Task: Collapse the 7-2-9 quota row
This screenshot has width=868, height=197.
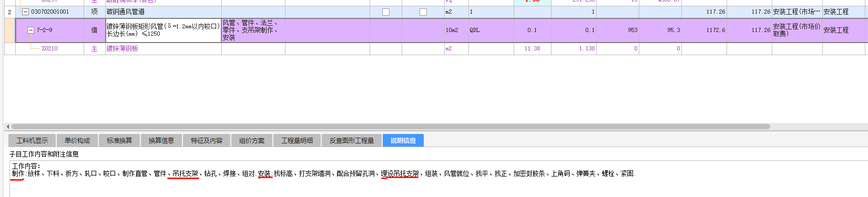Action: [30, 30]
